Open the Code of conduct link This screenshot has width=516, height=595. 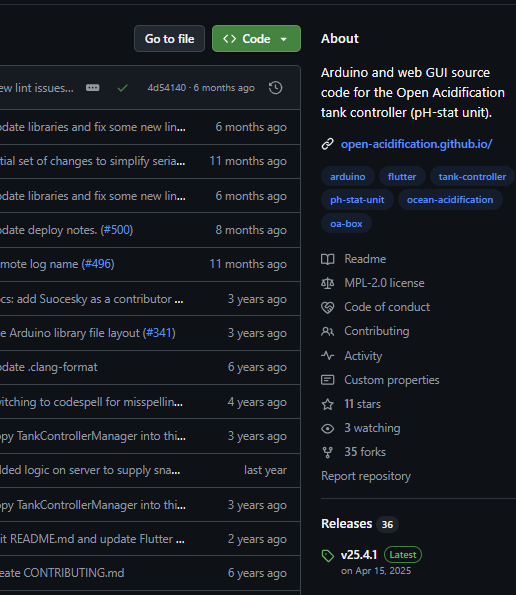[x=387, y=307]
